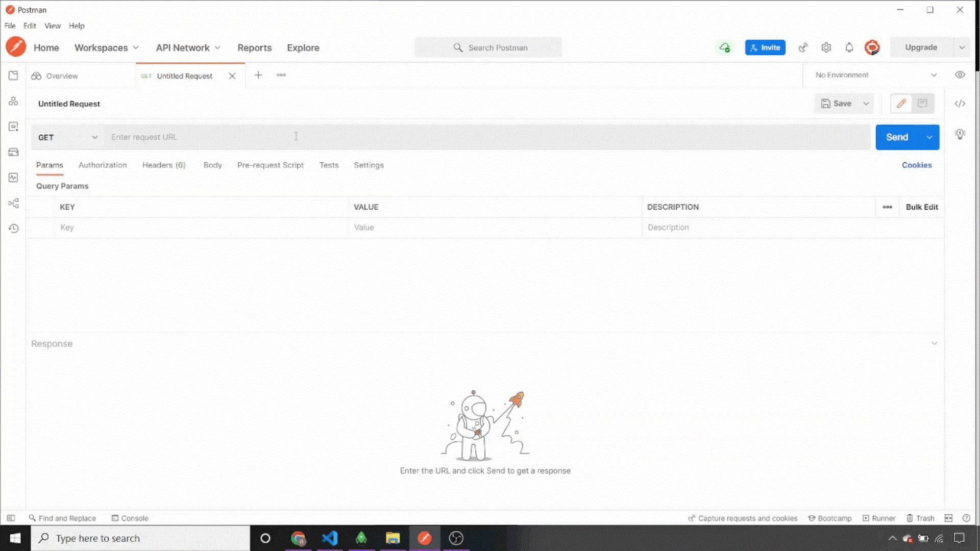Expand the Send button options arrow
The height and width of the screenshot is (551, 980).
pyautogui.click(x=929, y=137)
